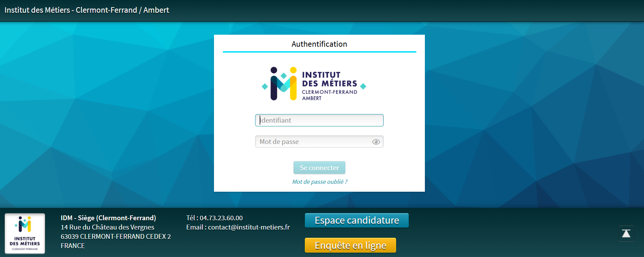
Task: Click the 63039 CLERMONT-FERRAND CEDEX 2 line
Action: pos(116,236)
